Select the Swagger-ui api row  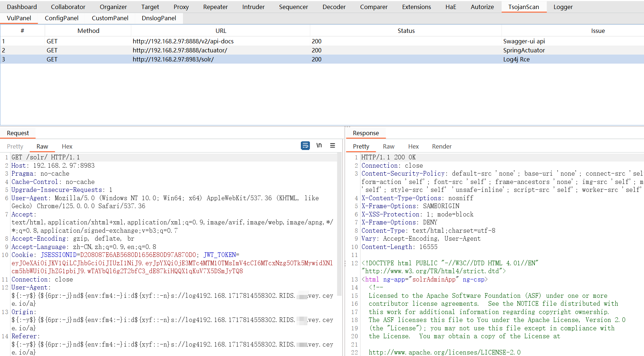point(322,41)
